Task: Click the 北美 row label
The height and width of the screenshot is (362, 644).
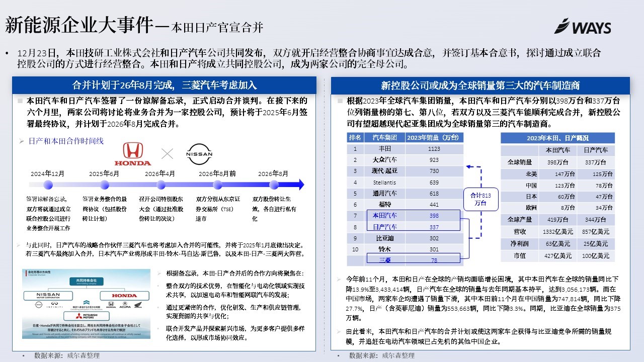Action: pos(519,174)
